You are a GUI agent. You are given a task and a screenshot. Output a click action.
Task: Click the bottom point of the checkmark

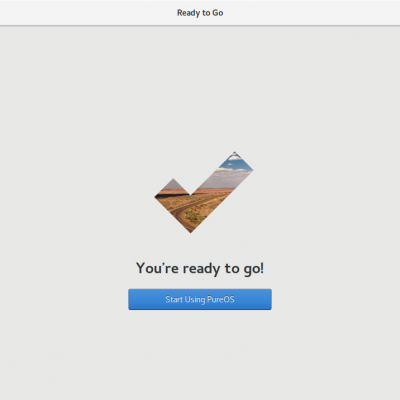point(191,230)
